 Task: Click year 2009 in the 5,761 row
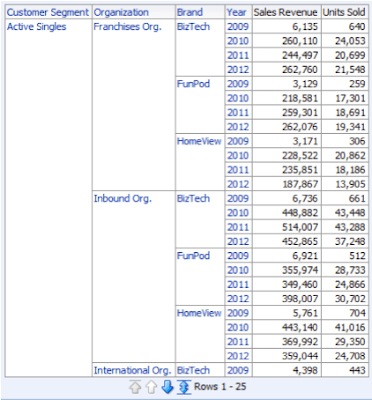[x=238, y=313]
